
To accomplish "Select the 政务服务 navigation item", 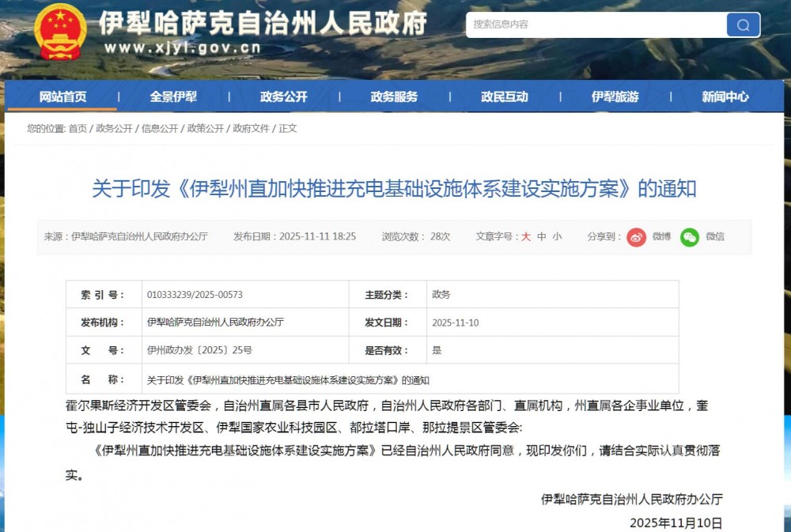I will pos(394,97).
